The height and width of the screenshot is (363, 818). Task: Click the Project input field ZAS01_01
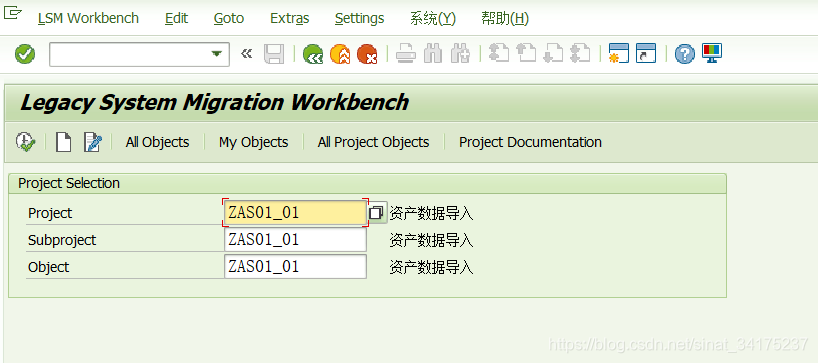295,213
